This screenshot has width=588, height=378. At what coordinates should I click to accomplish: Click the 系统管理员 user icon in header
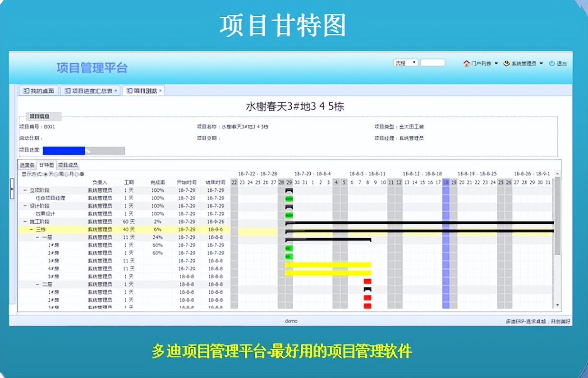506,63
